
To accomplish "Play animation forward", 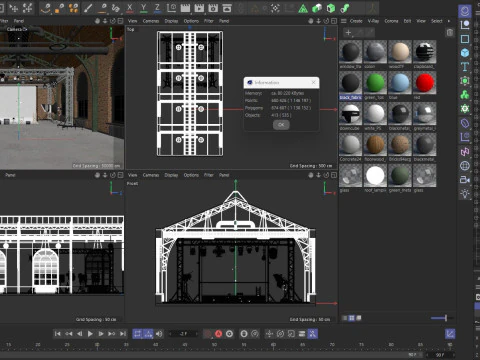I will [x=90, y=333].
